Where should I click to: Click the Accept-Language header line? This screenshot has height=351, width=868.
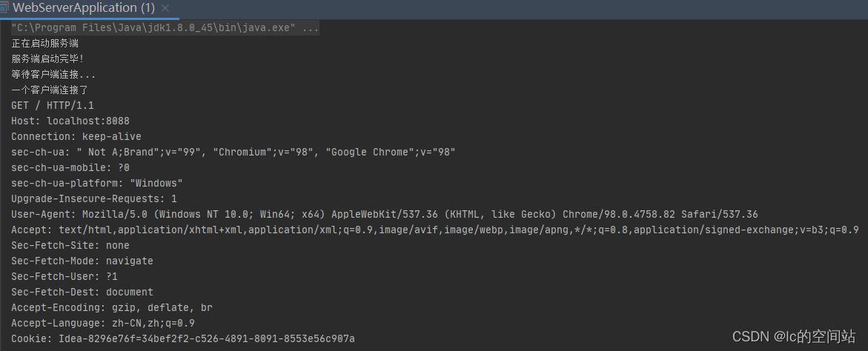point(102,323)
